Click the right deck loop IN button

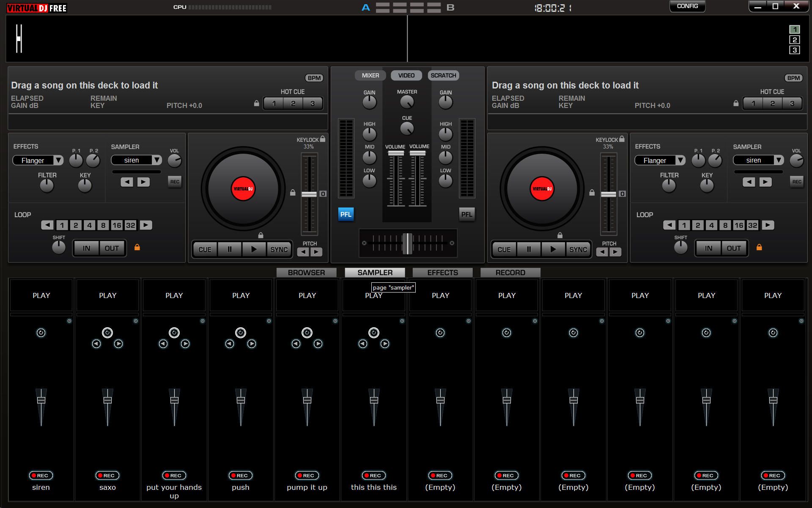tap(708, 248)
